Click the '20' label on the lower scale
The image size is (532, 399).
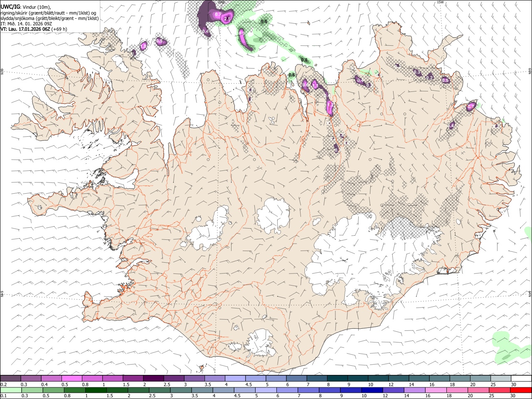pyautogui.click(x=470, y=396)
